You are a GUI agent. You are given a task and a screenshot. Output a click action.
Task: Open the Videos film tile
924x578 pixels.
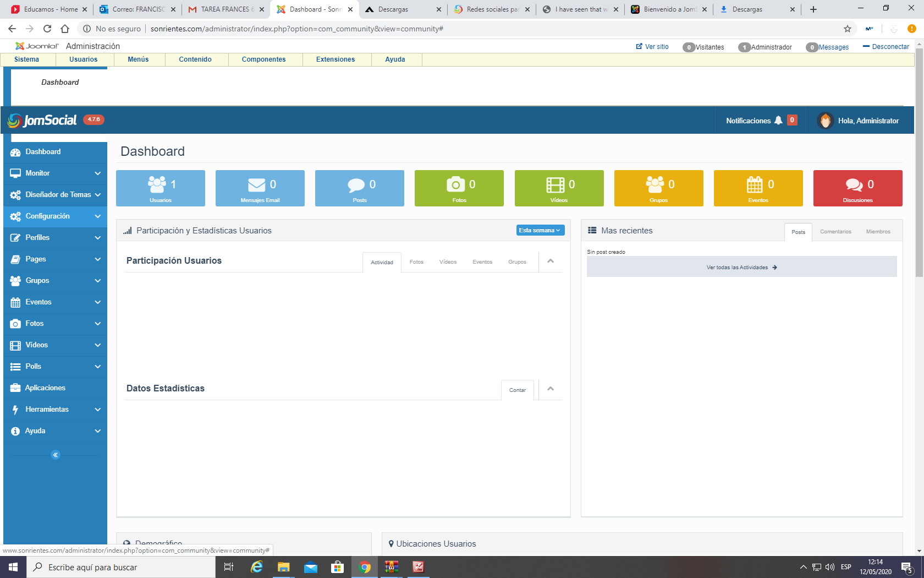555,184
